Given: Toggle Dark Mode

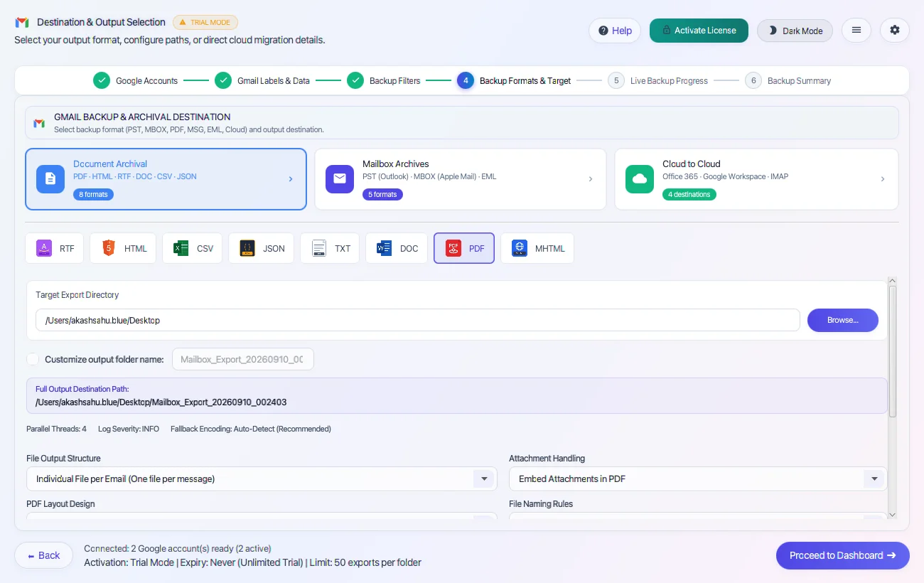Looking at the screenshot, I should point(795,31).
